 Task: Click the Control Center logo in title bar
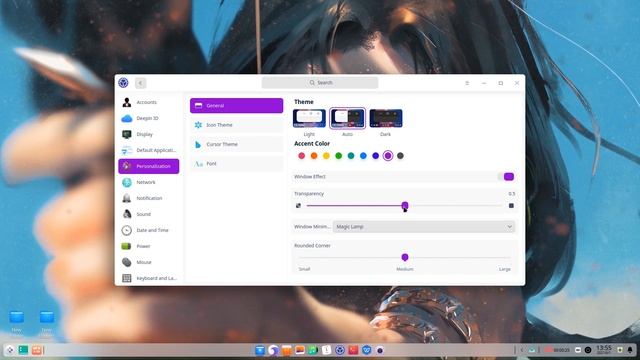pyautogui.click(x=123, y=82)
